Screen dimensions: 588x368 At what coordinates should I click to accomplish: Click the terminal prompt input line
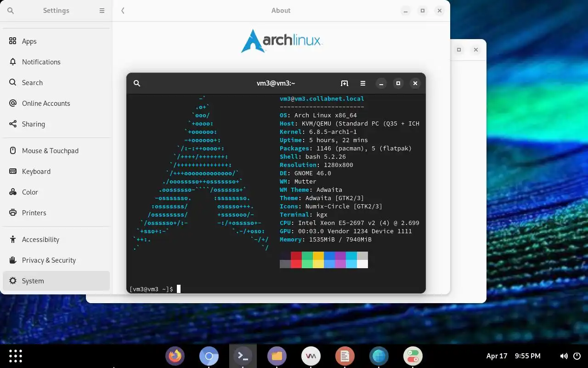pos(276,289)
